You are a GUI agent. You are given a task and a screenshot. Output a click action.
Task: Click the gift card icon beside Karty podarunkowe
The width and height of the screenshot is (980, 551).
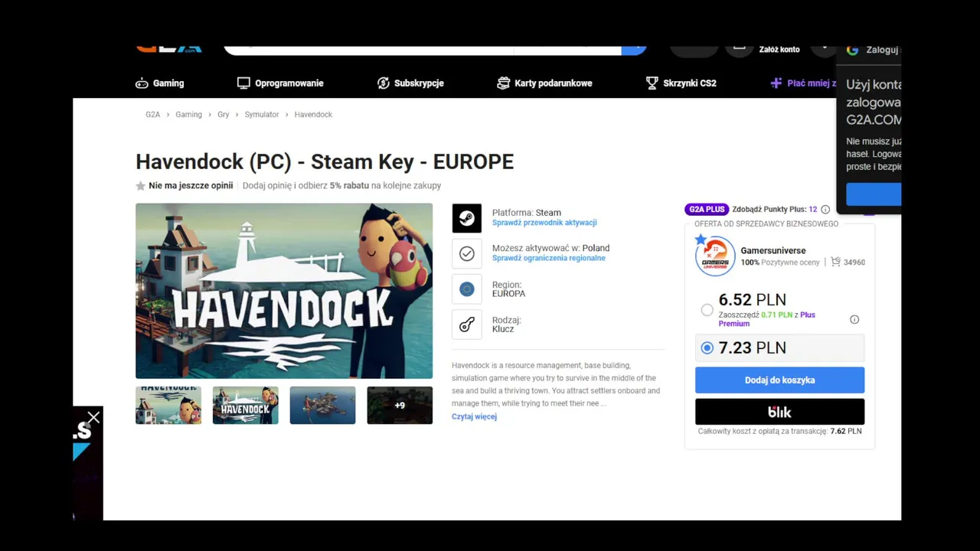coord(503,83)
